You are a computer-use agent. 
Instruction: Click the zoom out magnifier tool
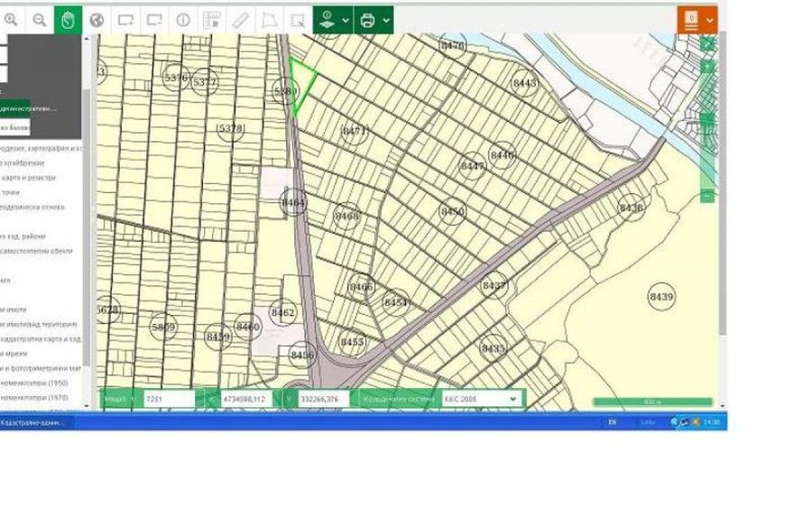coord(39,19)
